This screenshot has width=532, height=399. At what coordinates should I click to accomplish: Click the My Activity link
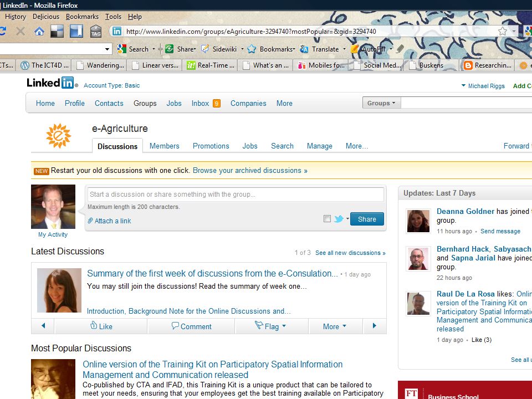pos(53,234)
